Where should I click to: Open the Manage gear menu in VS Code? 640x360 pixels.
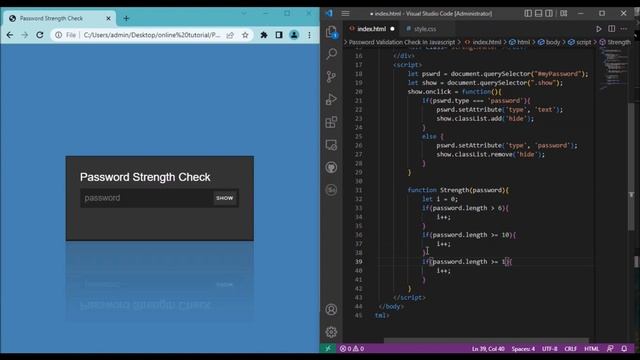[331, 332]
